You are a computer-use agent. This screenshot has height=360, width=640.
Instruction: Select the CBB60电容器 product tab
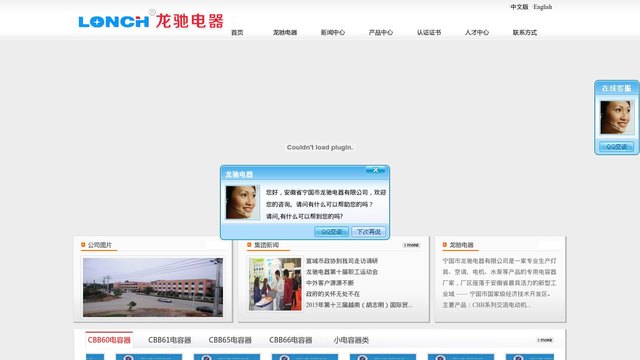(109, 340)
